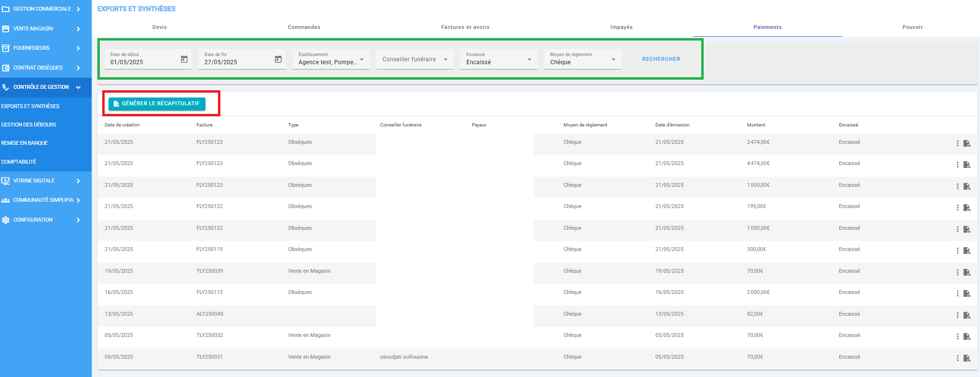Switch to the Factures et avoirs tab
Image resolution: width=980 pixels, height=377 pixels.
(x=465, y=27)
